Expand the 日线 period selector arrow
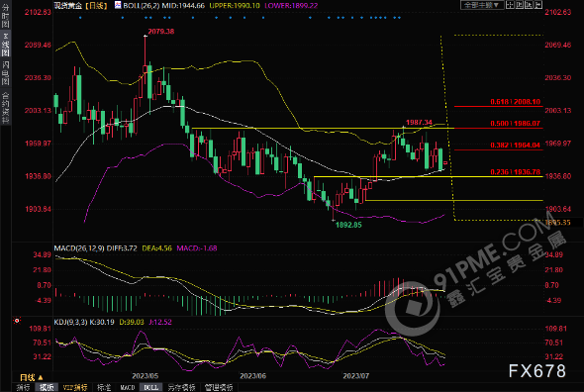This screenshot has height=392, width=584. (x=41, y=377)
